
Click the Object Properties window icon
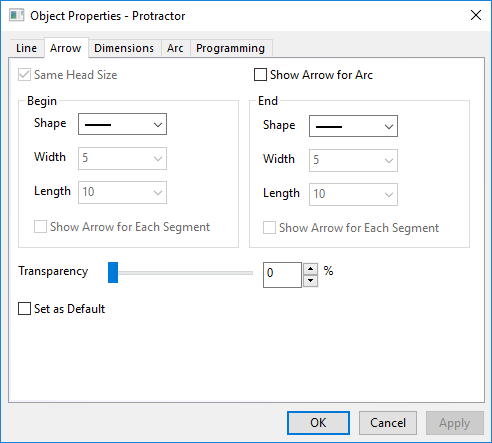tap(16, 15)
